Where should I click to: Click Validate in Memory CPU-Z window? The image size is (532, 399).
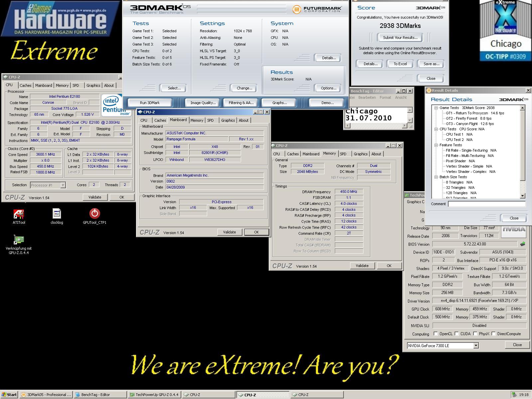[362, 266]
